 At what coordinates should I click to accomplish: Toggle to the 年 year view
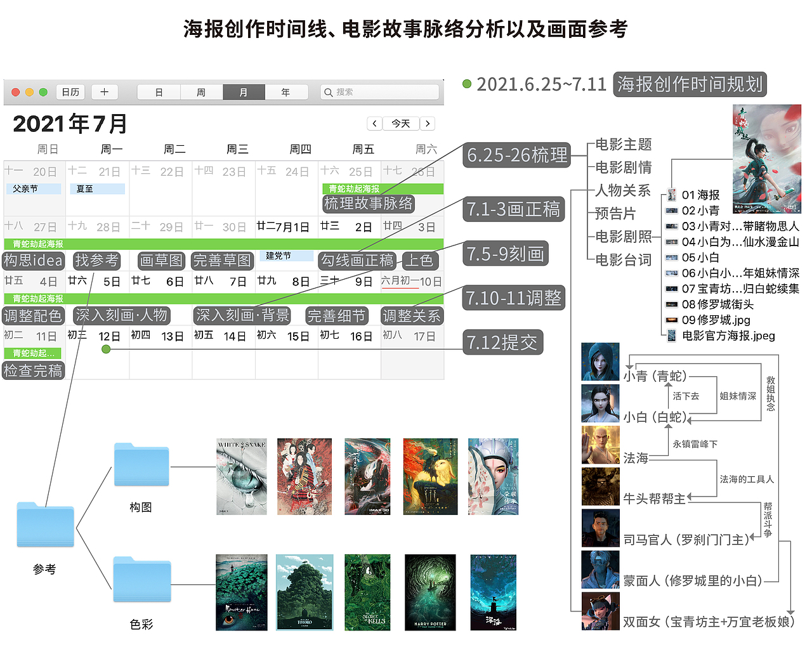point(287,92)
